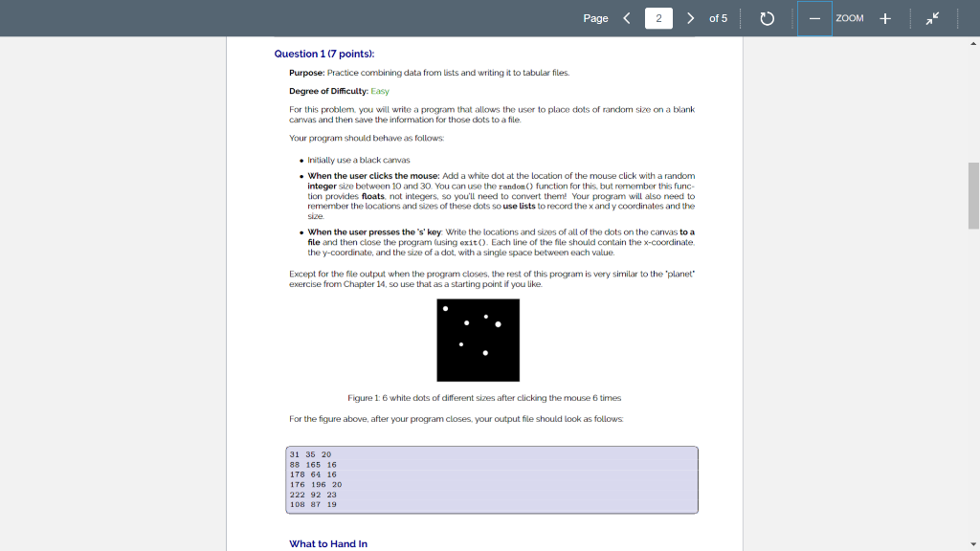Viewport: 980px width, 551px height.
Task: Click the Question 1 heading
Action: coord(324,53)
